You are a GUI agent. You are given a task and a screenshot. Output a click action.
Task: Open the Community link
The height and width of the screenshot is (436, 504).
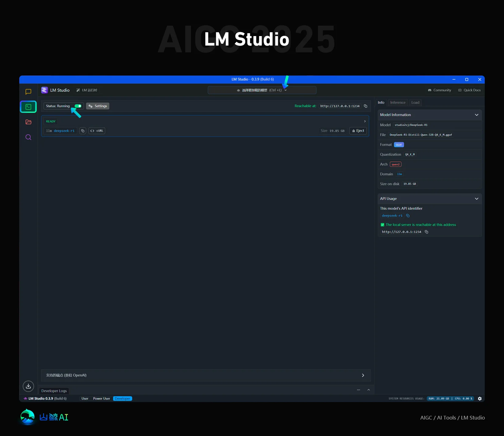point(440,90)
